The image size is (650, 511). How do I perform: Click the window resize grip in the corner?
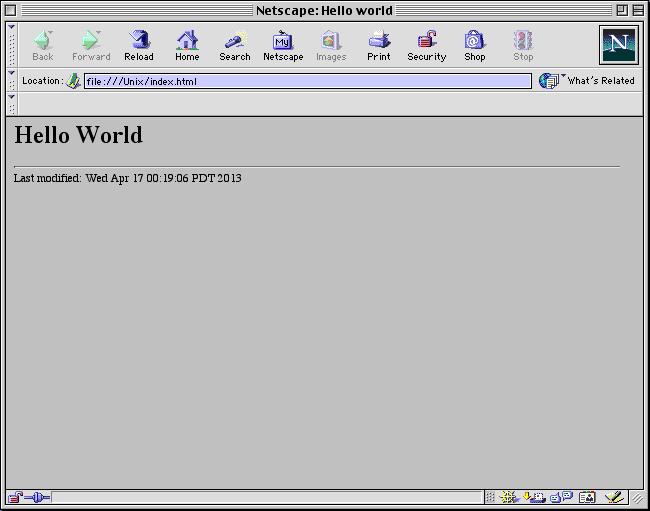click(637, 498)
